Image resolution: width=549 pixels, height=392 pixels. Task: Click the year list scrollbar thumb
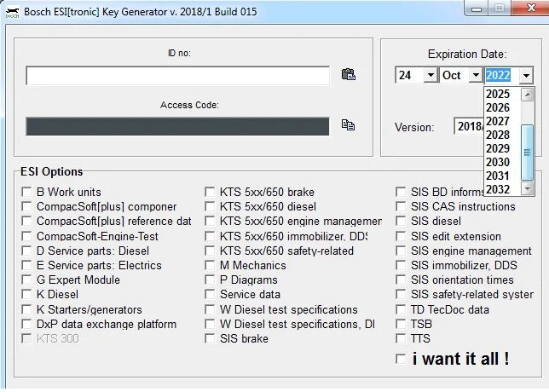pos(527,152)
